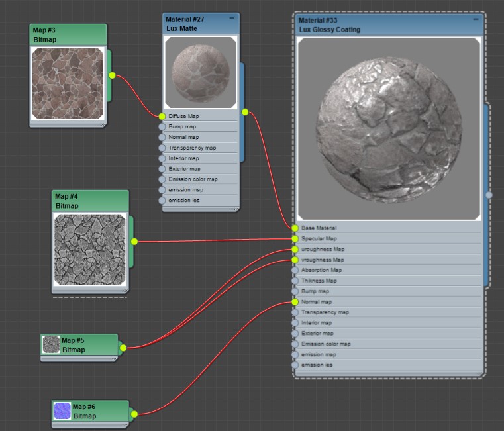The height and width of the screenshot is (431, 504).
Task: Click the Lux Glossy Coating sphere preview
Action: (389, 128)
